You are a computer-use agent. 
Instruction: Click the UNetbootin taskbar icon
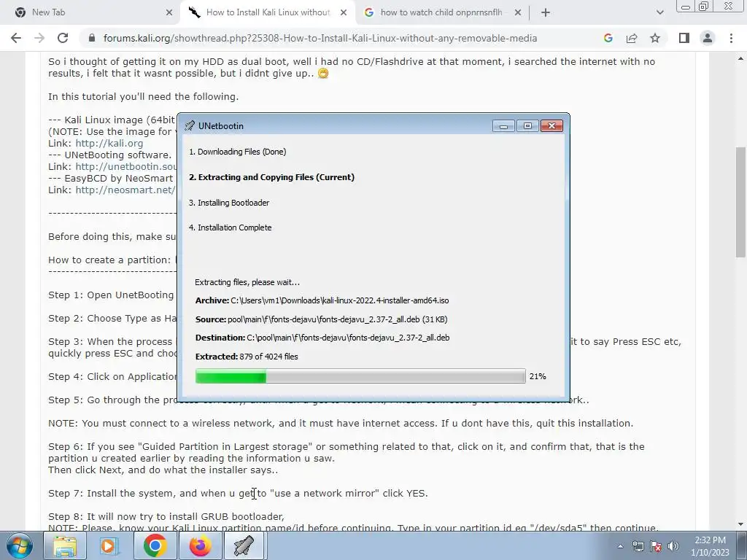point(244,545)
